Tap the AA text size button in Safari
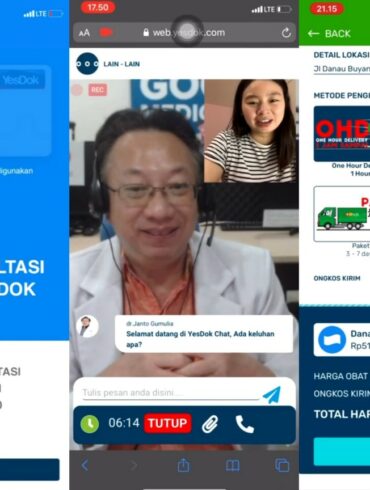 point(84,33)
